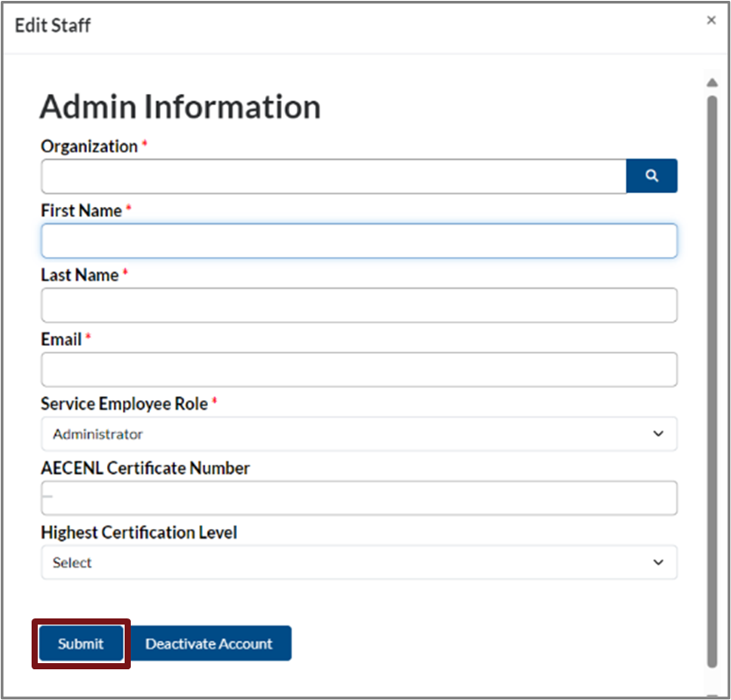Screen dimensions: 731x700
Task: Click the Deactivate Account button
Action: pyautogui.click(x=209, y=644)
